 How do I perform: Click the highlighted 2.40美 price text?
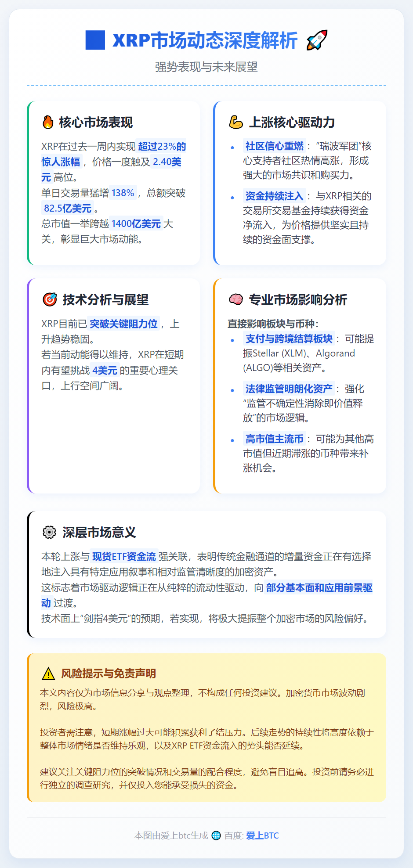[167, 162]
